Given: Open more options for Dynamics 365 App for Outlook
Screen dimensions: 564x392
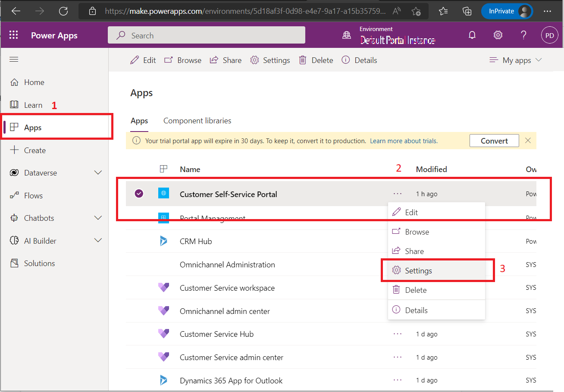Looking at the screenshot, I should click(398, 380).
